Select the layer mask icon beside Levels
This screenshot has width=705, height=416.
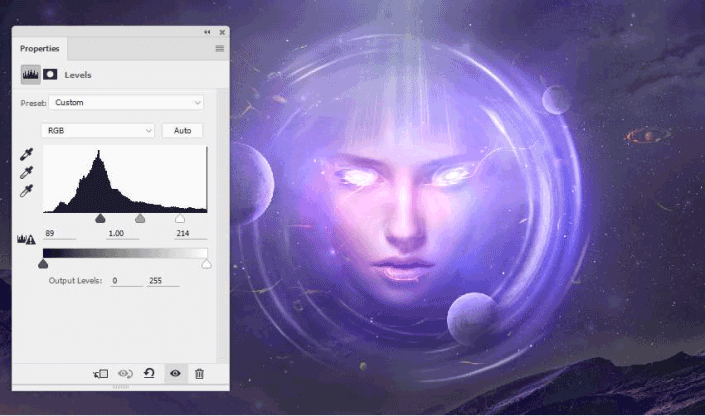50,75
